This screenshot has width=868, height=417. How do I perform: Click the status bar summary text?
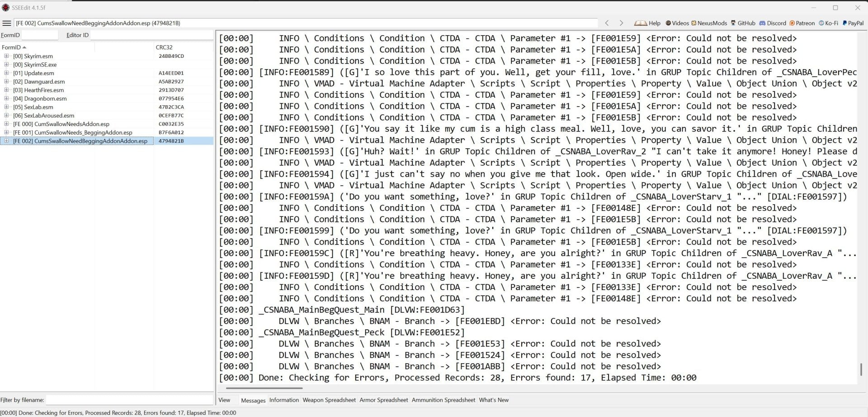tap(118, 412)
